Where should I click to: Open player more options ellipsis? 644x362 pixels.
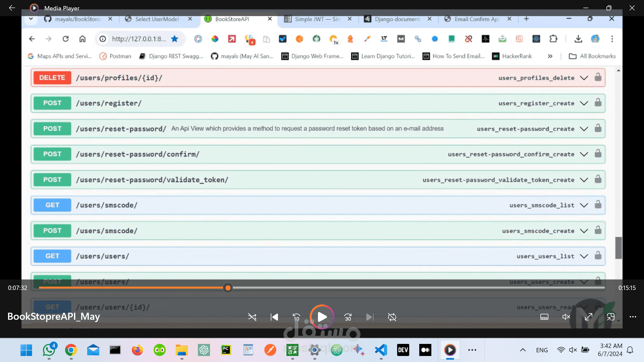click(633, 317)
